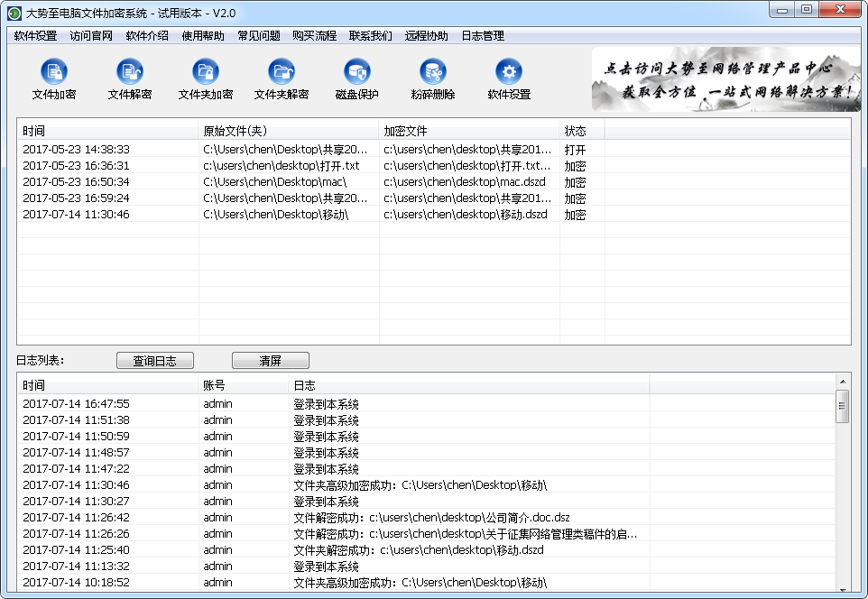Open the 文件夹解密 folder decryption tool
Screen dimensions: 868x599
(281, 77)
